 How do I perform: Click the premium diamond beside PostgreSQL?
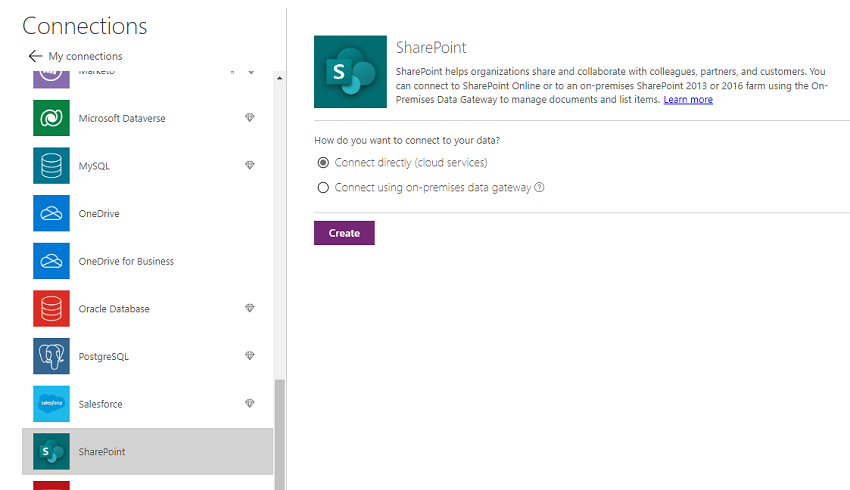point(249,356)
